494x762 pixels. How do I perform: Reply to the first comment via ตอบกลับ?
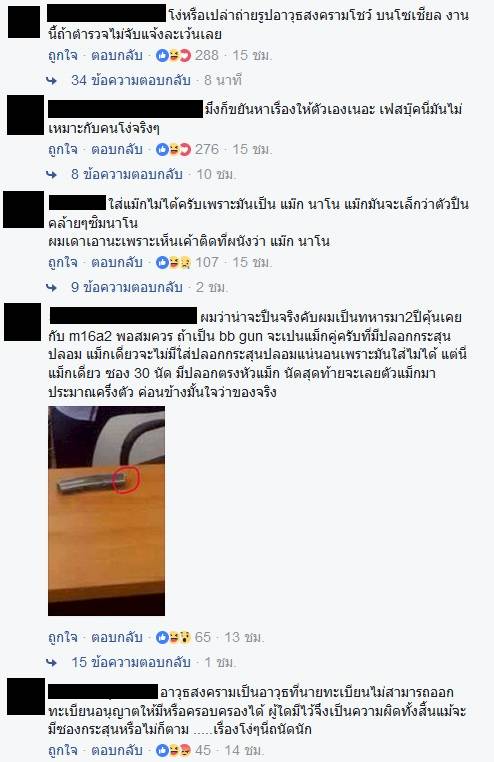tap(117, 55)
